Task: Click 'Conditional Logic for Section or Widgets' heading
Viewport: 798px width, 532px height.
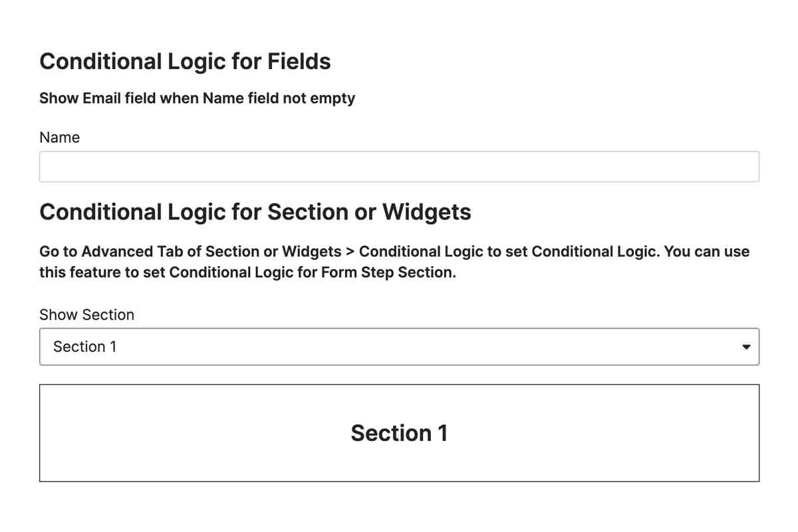Action: coord(255,212)
